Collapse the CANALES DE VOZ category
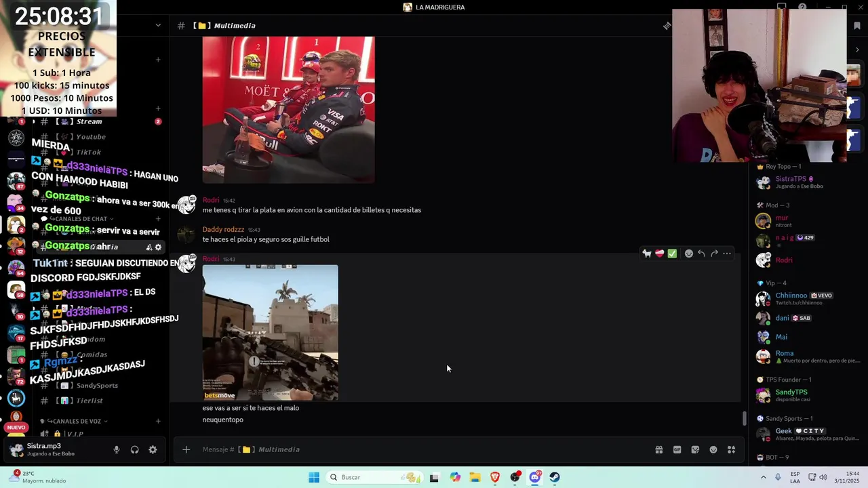Screen dimensions: 868x488 coord(77,421)
